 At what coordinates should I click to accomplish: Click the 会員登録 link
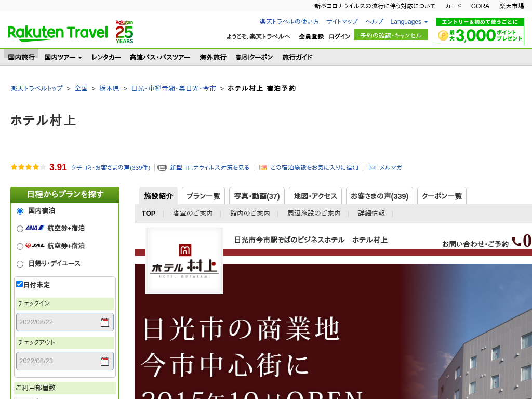click(311, 36)
